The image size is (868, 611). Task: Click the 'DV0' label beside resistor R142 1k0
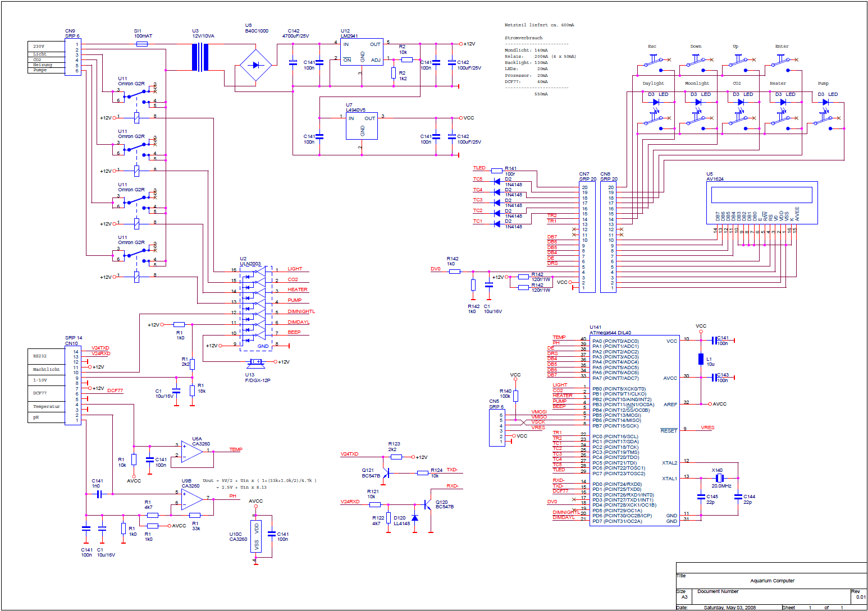point(436,269)
